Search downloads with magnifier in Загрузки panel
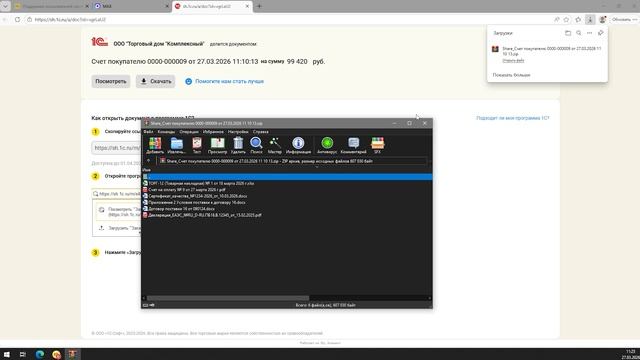Screen dimensions: 640x360 (579, 33)
